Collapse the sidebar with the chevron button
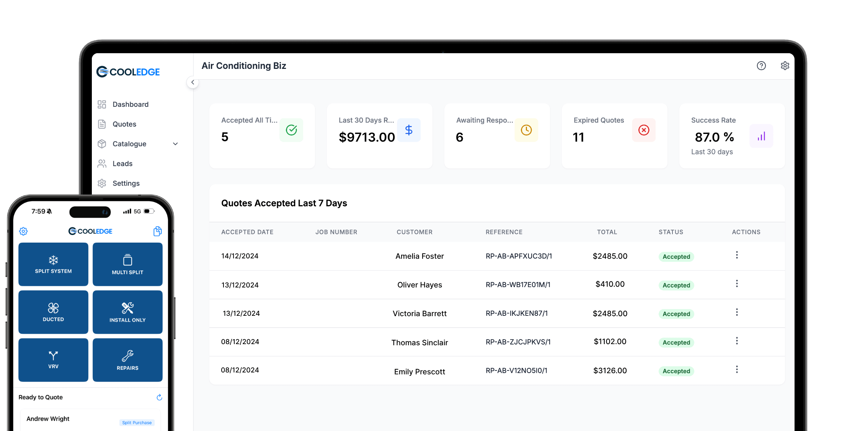The image size is (868, 431). tap(193, 82)
